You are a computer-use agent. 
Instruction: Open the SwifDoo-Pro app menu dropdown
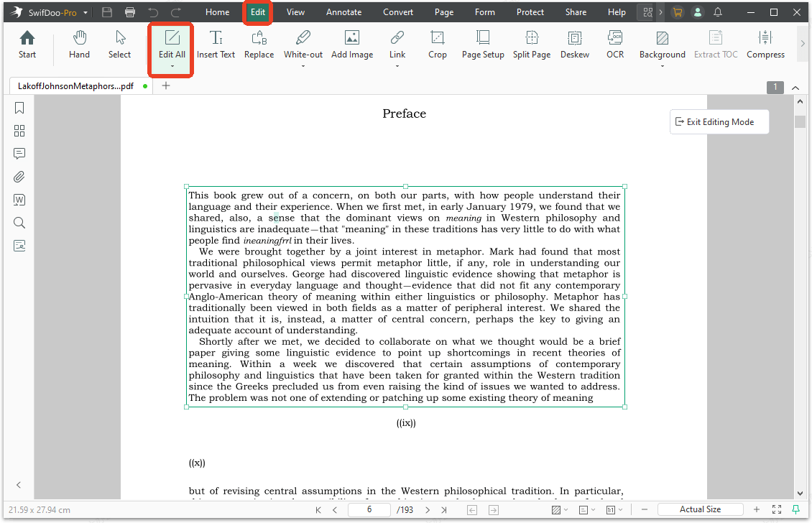(x=86, y=12)
